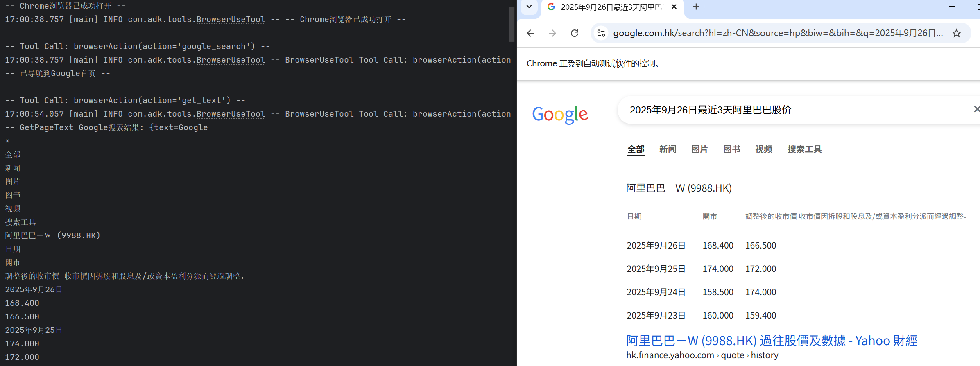
Task: Click 172.000 value in console output
Action: (x=22, y=357)
